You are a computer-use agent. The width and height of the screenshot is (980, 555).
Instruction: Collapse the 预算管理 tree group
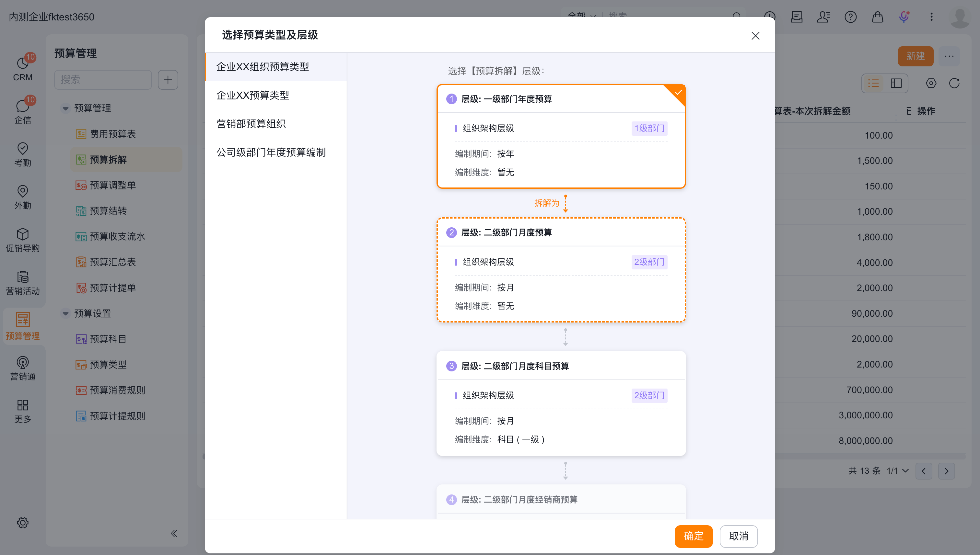65,108
